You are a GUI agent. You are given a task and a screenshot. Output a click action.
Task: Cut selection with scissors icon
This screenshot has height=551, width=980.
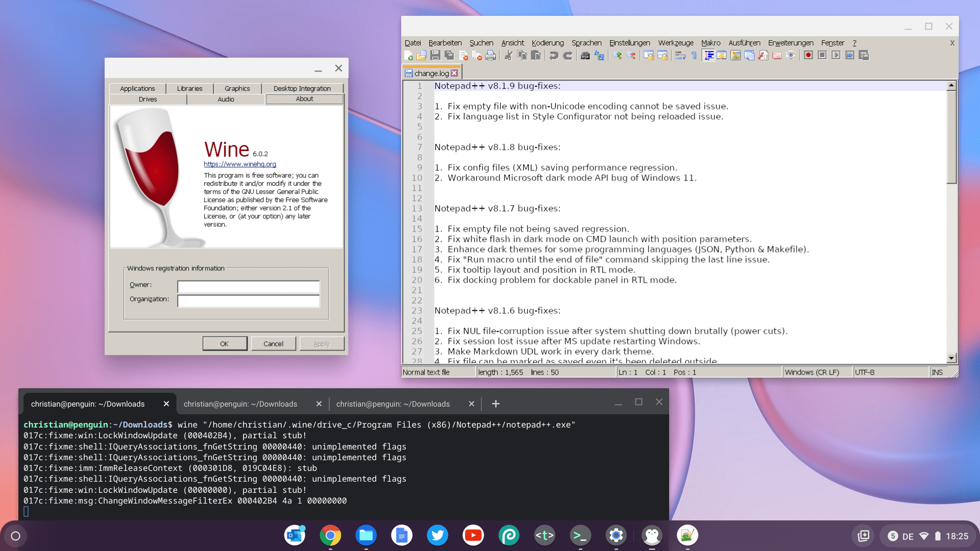(x=508, y=56)
